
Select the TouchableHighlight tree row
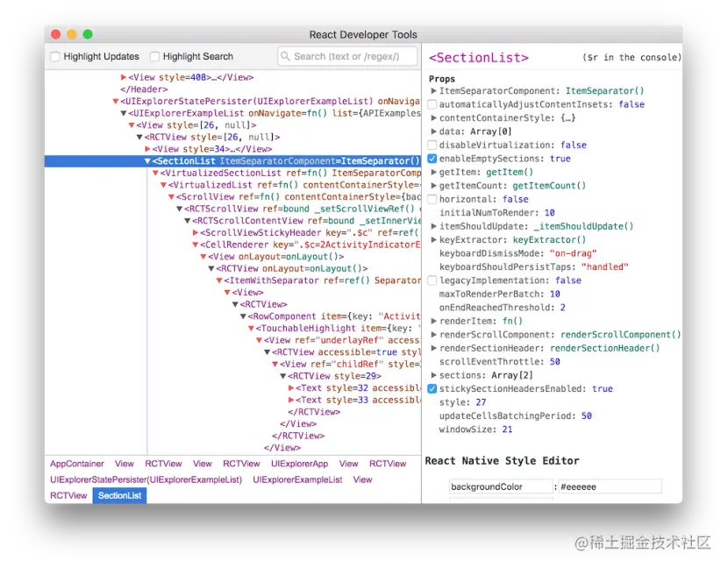[x=232, y=329]
